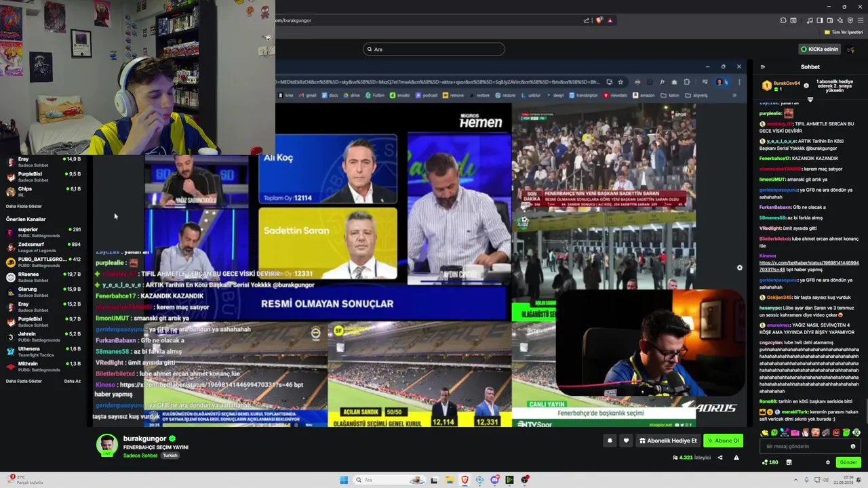Image resolution: width=868 pixels, height=488 pixels.
Task: Open Brave browser from the taskbar
Action: (x=465, y=480)
